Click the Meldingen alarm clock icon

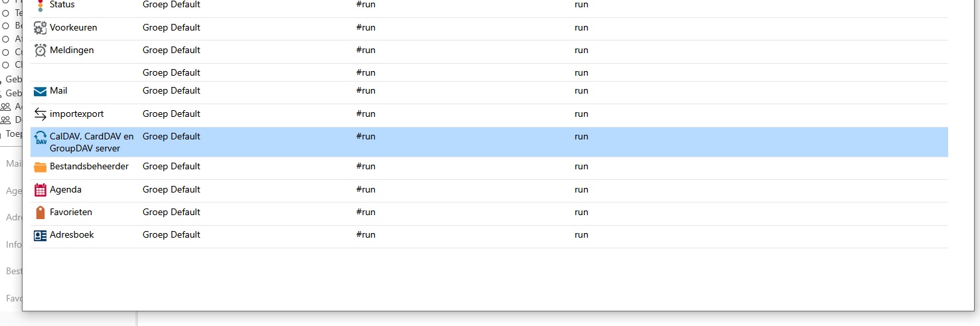coord(40,50)
